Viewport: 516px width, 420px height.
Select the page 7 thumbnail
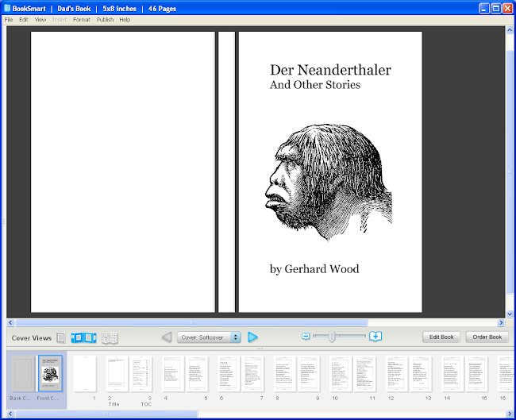(x=253, y=374)
